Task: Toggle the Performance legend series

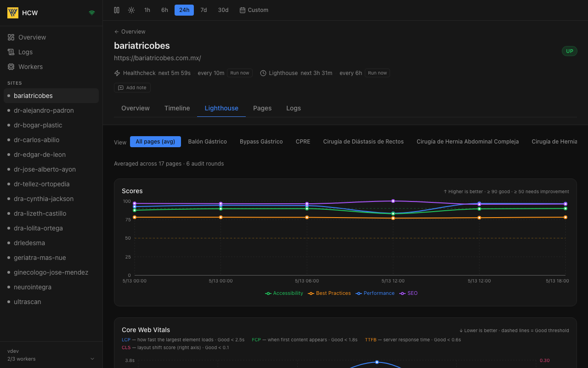Action: pos(375,293)
